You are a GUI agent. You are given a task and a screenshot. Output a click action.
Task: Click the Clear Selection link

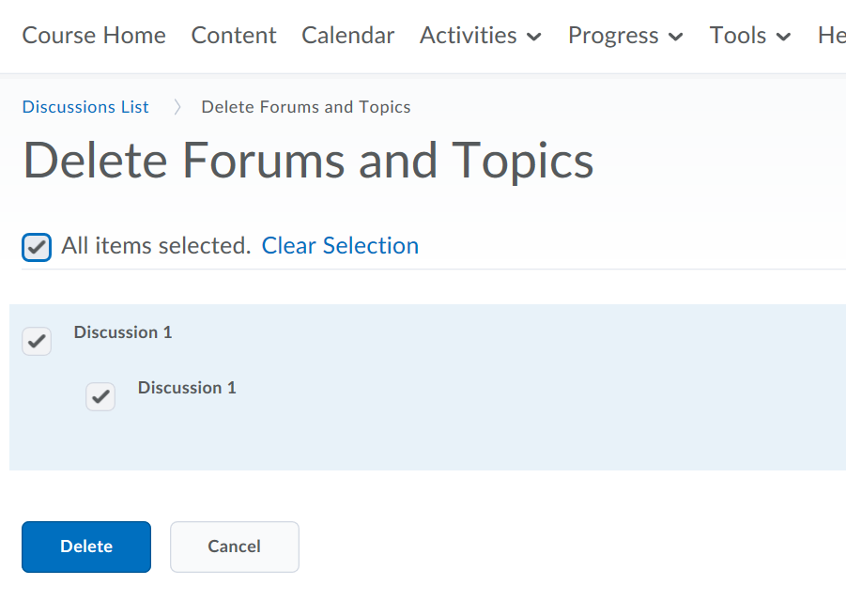tap(340, 245)
